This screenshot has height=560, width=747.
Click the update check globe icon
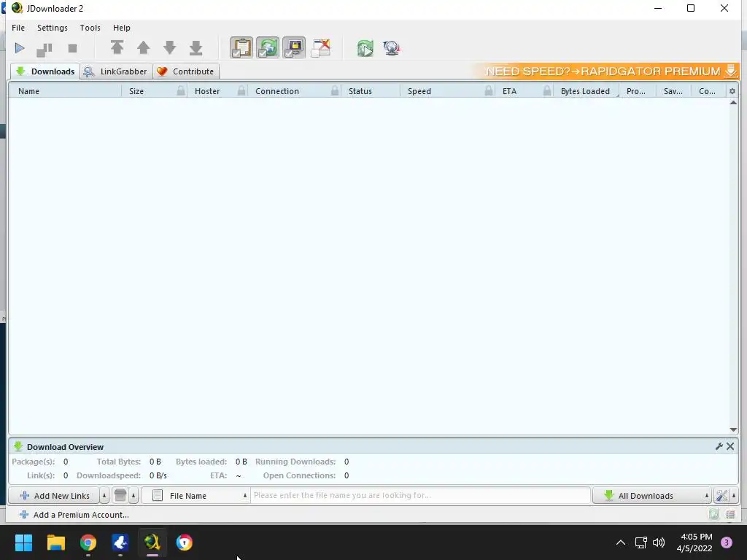(392, 48)
